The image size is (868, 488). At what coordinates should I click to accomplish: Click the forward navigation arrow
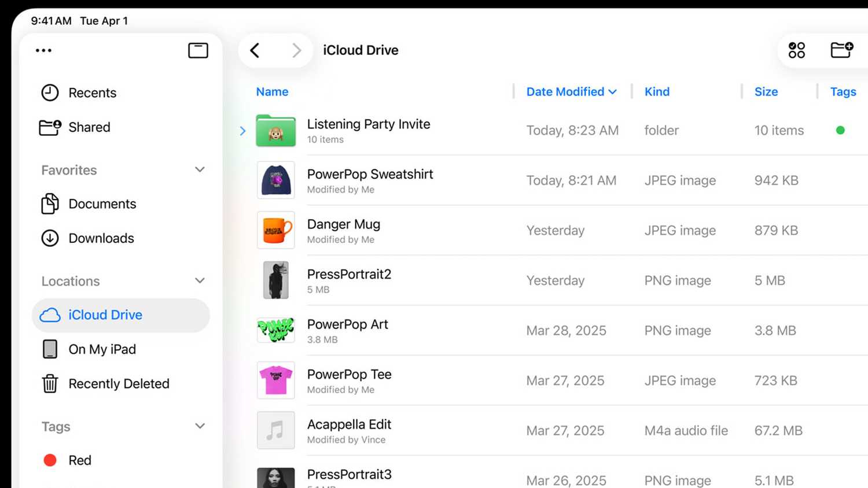pyautogui.click(x=297, y=50)
